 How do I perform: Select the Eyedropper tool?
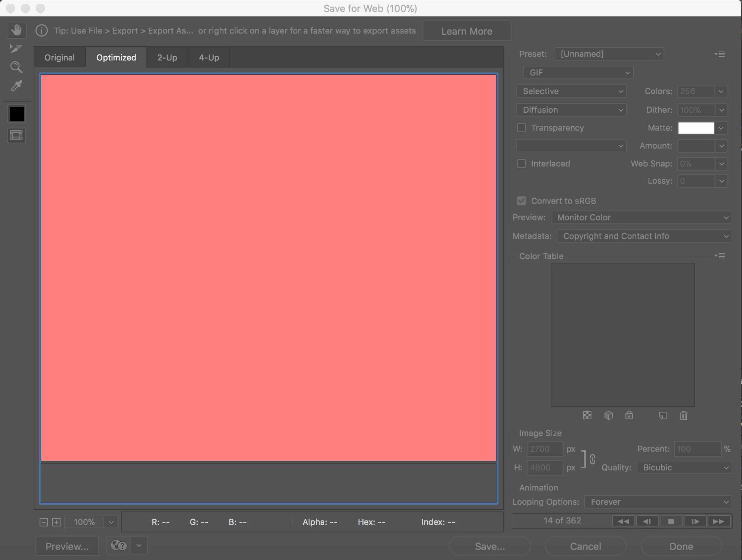coord(16,86)
